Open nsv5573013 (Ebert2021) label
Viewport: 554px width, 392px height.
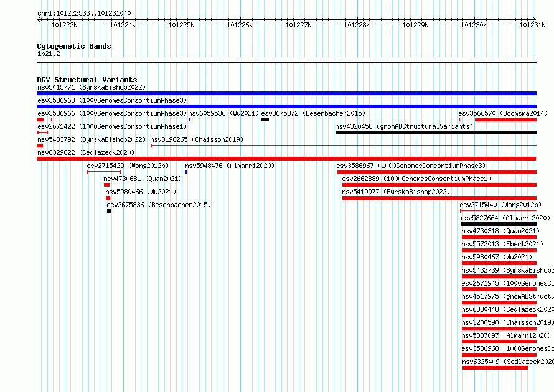click(502, 244)
